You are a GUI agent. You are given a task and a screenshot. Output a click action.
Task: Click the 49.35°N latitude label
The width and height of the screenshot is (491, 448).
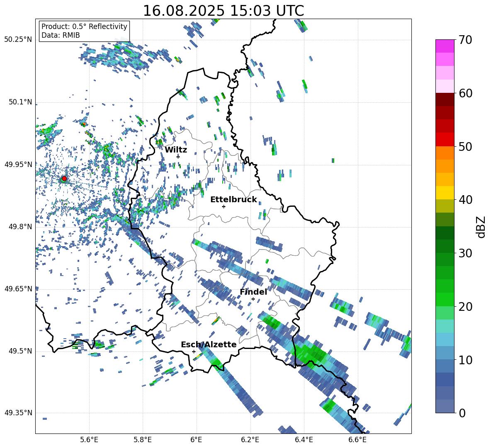tap(18, 413)
